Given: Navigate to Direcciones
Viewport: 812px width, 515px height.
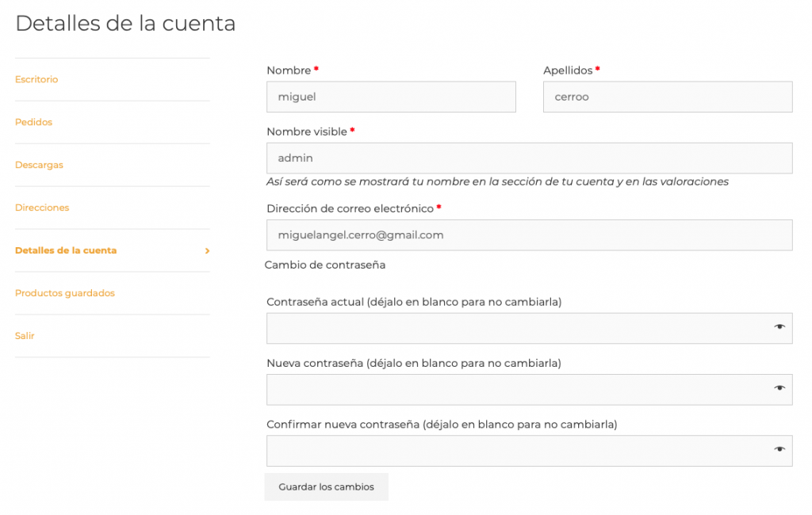Looking at the screenshot, I should click(42, 208).
